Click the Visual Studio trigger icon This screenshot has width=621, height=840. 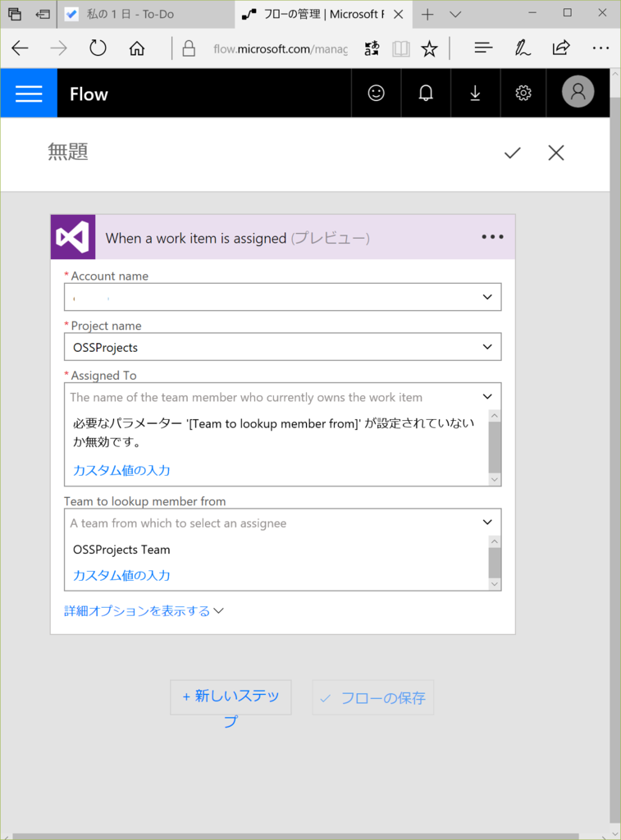coord(73,237)
